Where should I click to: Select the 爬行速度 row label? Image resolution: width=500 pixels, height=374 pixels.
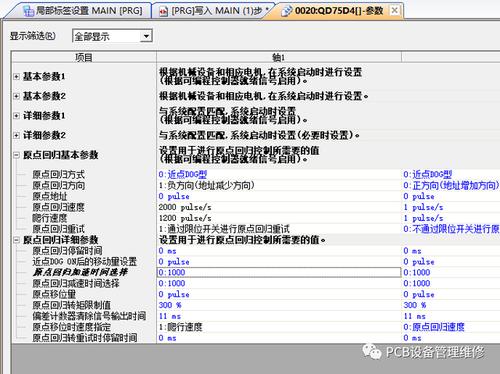pos(50,218)
